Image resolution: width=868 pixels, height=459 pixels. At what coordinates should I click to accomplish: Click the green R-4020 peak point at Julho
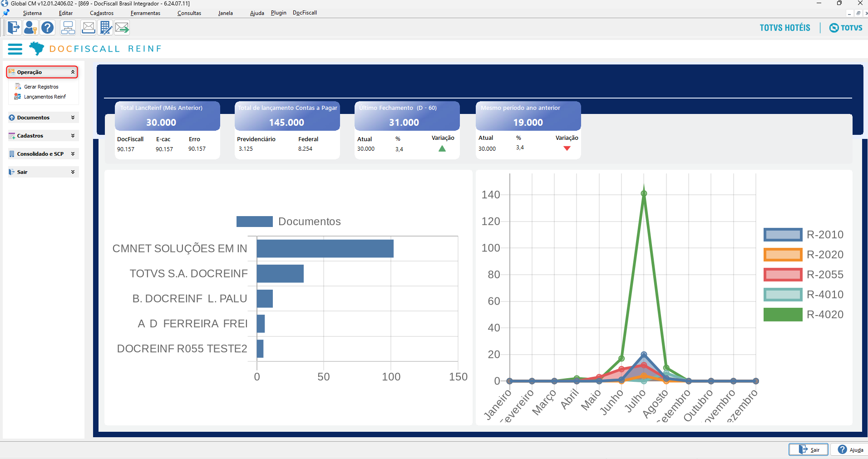(644, 193)
